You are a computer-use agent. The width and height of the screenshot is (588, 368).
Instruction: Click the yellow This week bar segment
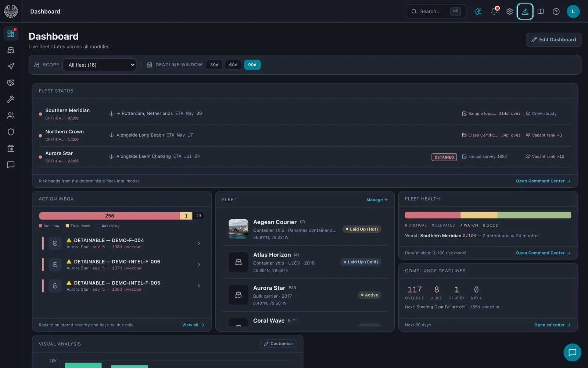(186, 216)
